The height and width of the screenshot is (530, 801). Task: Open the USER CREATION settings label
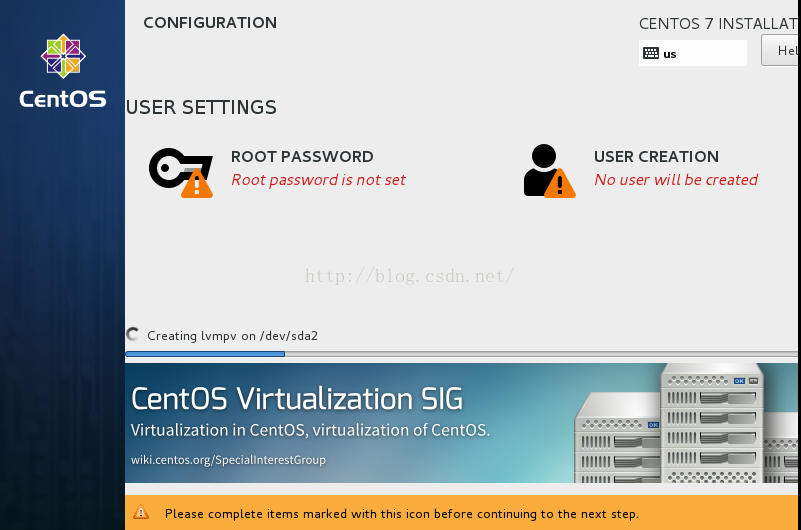(656, 156)
